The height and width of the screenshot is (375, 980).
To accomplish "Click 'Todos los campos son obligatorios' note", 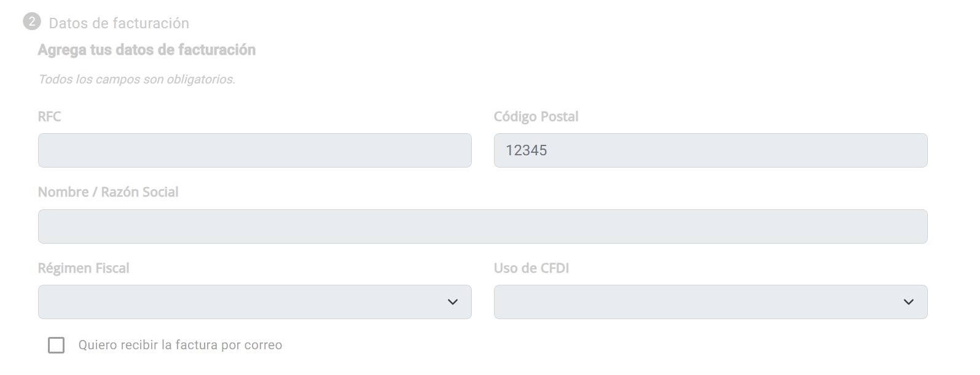I will tap(136, 79).
